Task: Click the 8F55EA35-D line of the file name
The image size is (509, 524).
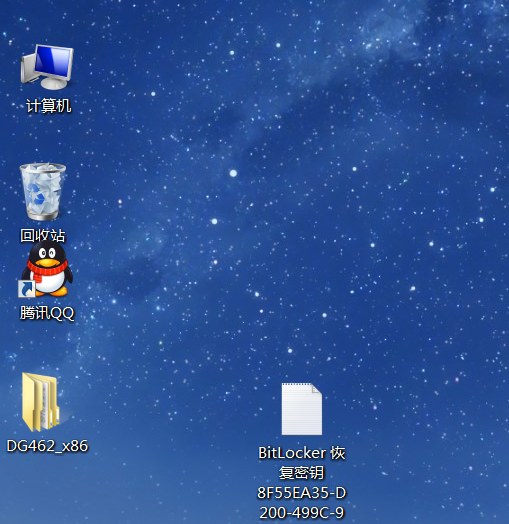Action: (302, 493)
